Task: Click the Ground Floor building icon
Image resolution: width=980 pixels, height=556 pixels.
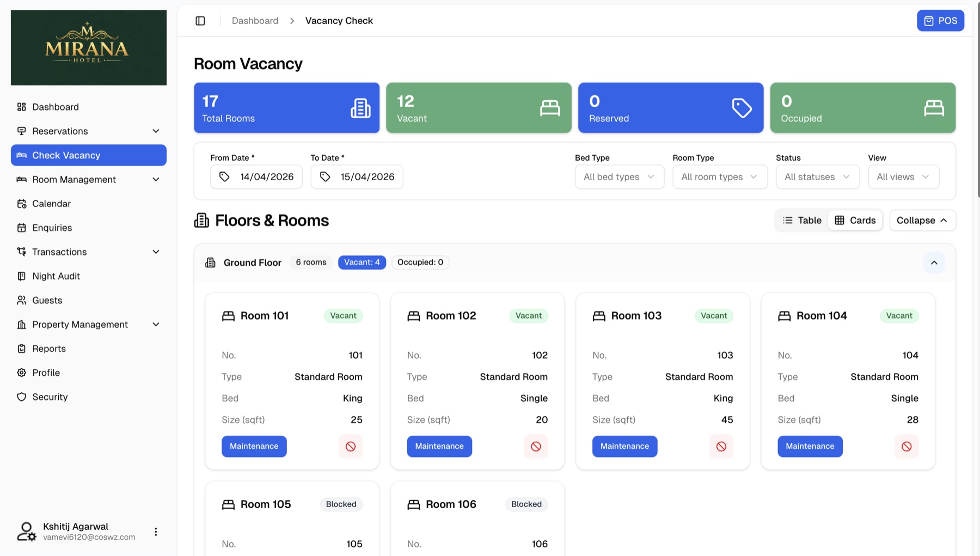Action: [x=210, y=262]
